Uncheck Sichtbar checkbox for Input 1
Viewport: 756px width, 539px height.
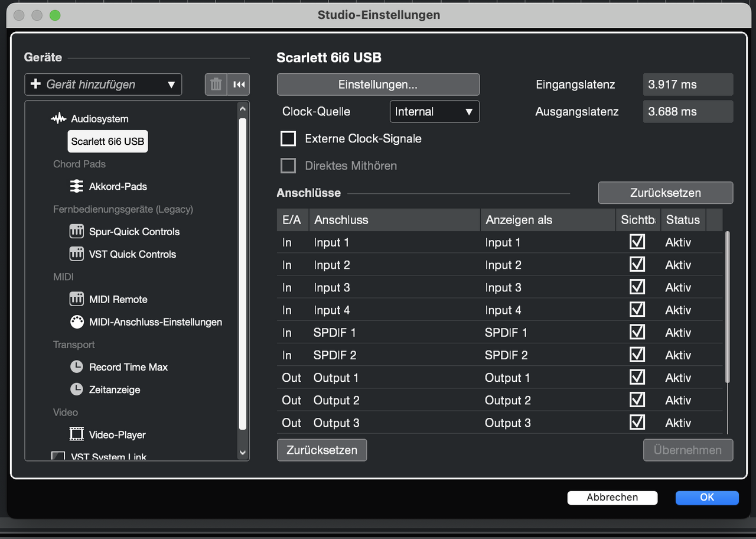(x=637, y=242)
